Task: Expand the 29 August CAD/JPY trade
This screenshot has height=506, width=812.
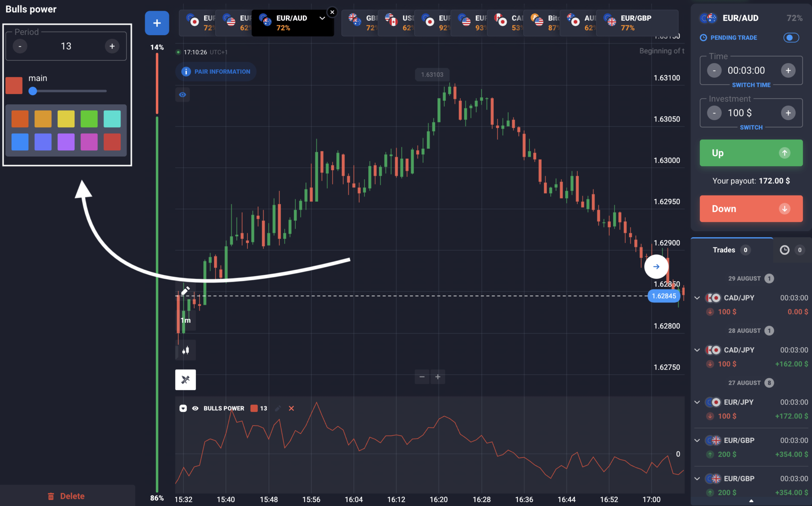Action: (x=697, y=298)
